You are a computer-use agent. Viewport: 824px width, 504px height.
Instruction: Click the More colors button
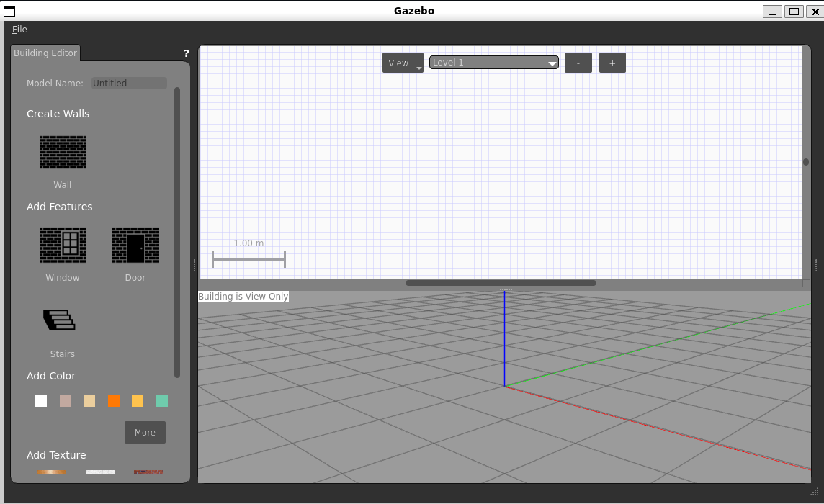(145, 433)
